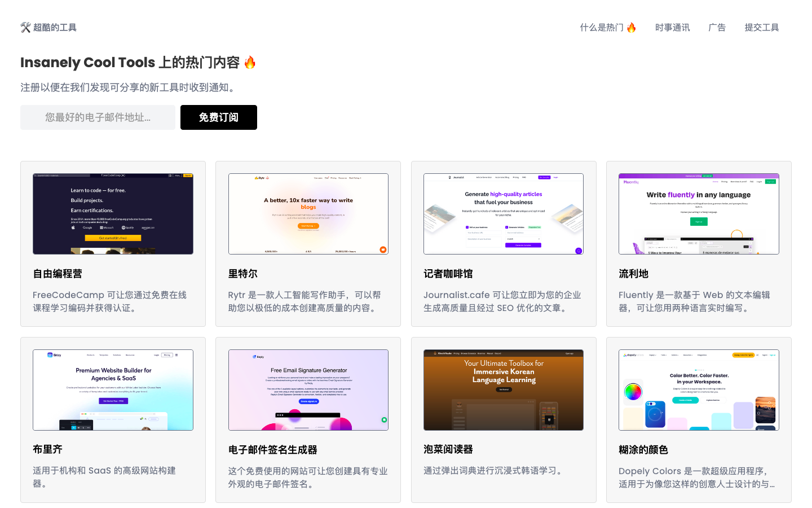812x508 pixels.
Task: Click the 超酷的工具 wrench logo icon
Action: tap(25, 27)
